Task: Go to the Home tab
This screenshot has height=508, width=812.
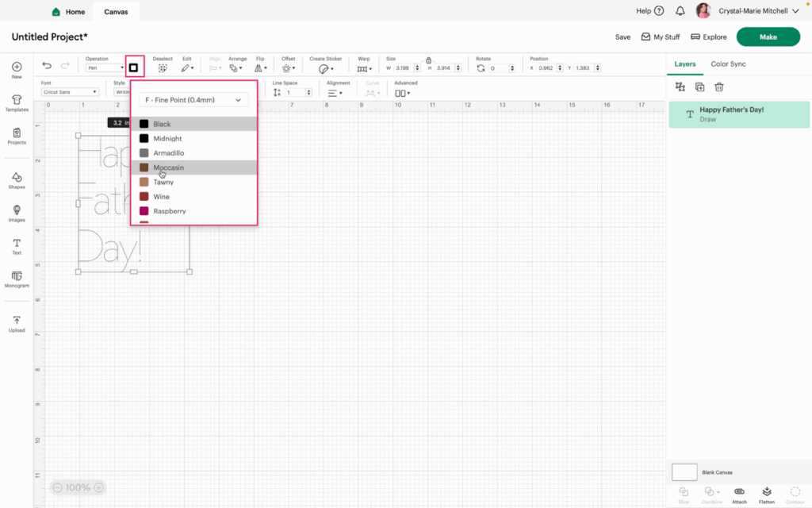Action: point(68,12)
